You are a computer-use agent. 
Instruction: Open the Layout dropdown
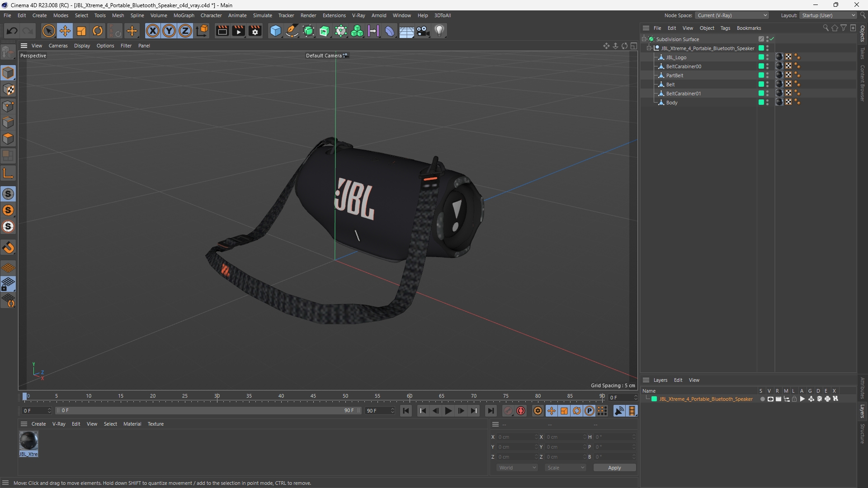point(829,15)
